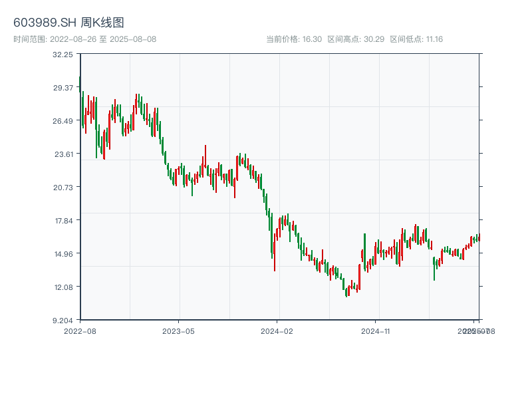This screenshot has width=532, height=399.
Task: Select the 时间范围 date range text
Action: 84,39
